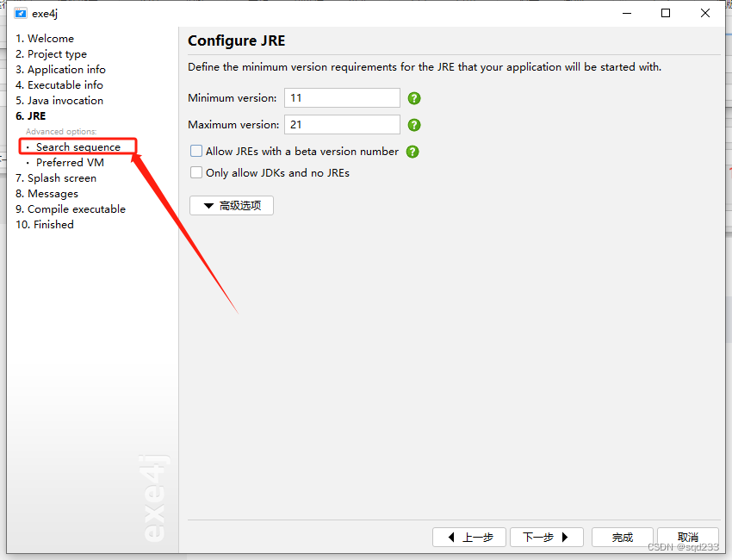Go to step 9. Compile executable
732x560 pixels.
tap(71, 208)
